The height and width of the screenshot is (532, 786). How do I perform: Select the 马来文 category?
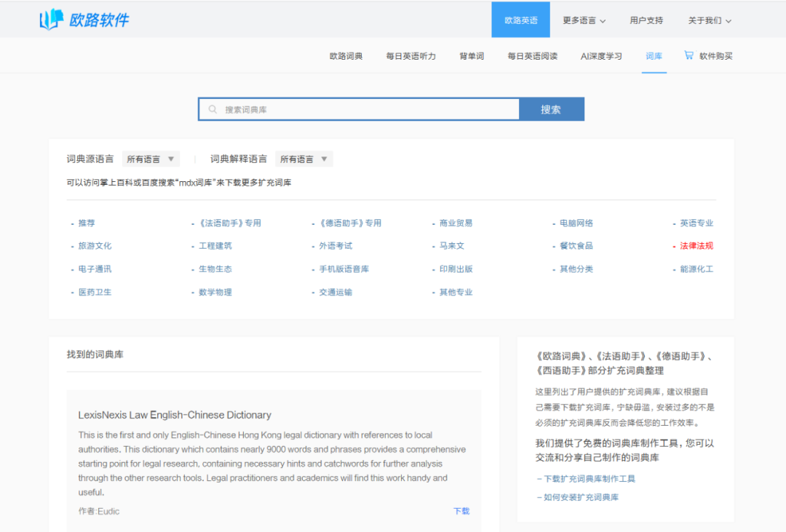click(452, 246)
